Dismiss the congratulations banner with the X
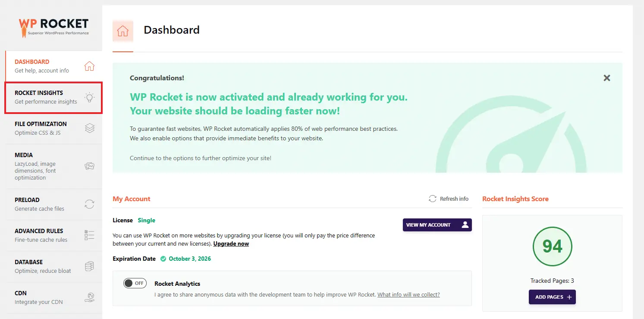The width and height of the screenshot is (644, 319). click(607, 78)
